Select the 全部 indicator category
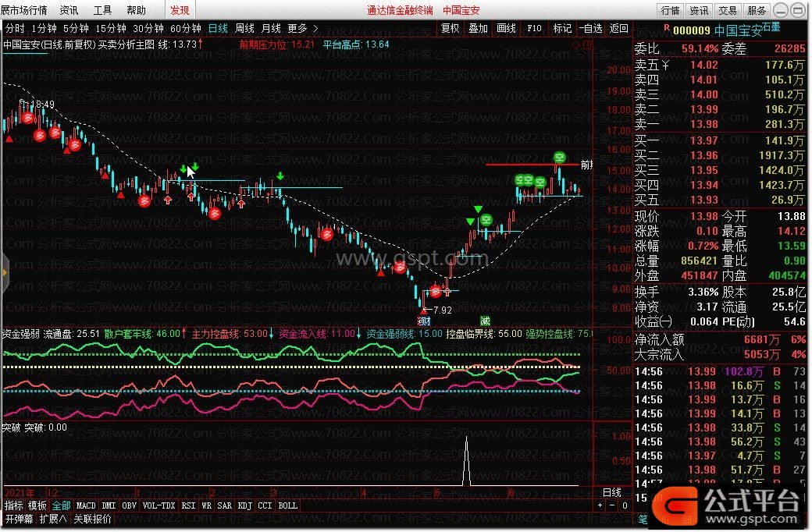 (x=61, y=505)
